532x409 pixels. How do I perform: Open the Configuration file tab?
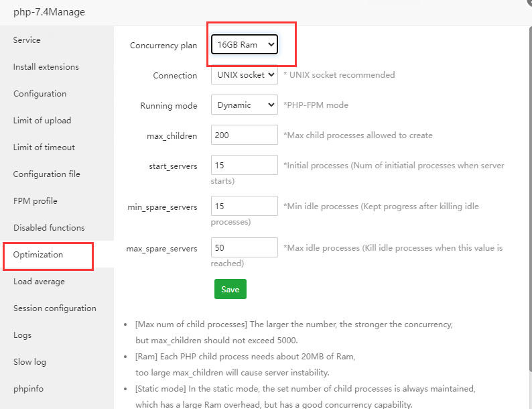pyautogui.click(x=46, y=174)
